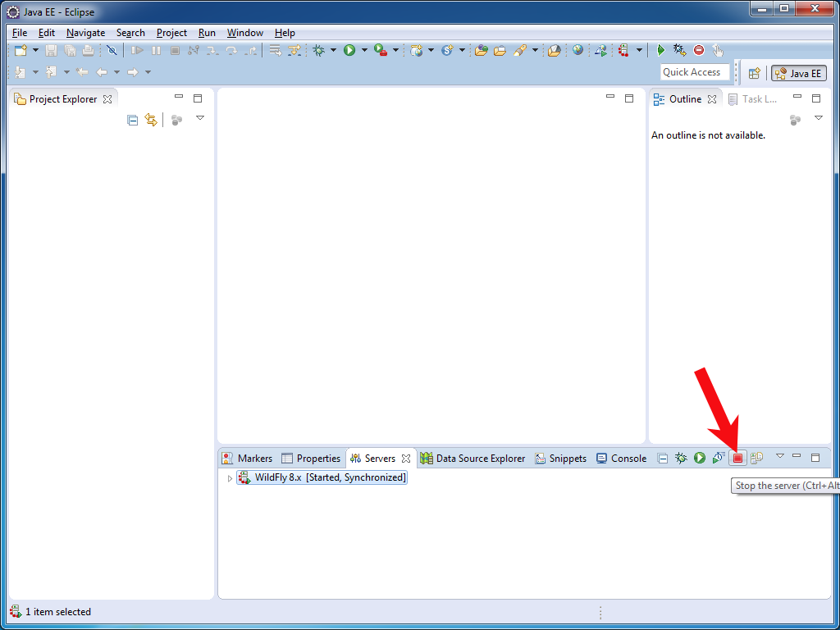Toggle Skip All Breakpoints icon
840x630 pixels.
coord(112,50)
